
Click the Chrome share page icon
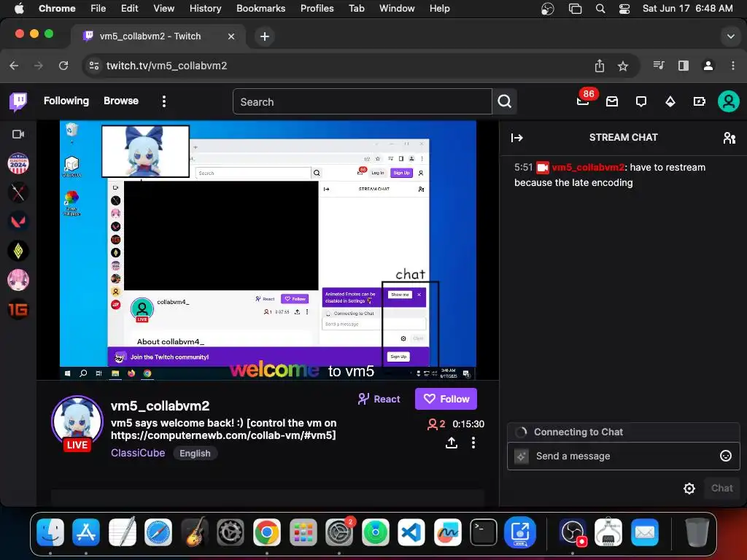tap(600, 66)
